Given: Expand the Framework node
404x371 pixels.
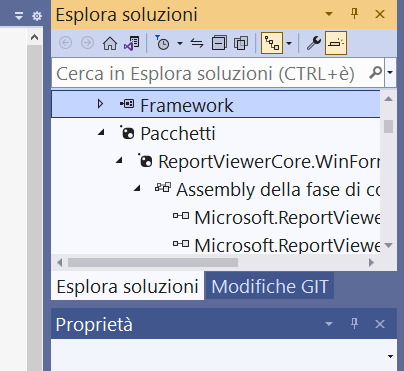Looking at the screenshot, I should click(x=100, y=104).
